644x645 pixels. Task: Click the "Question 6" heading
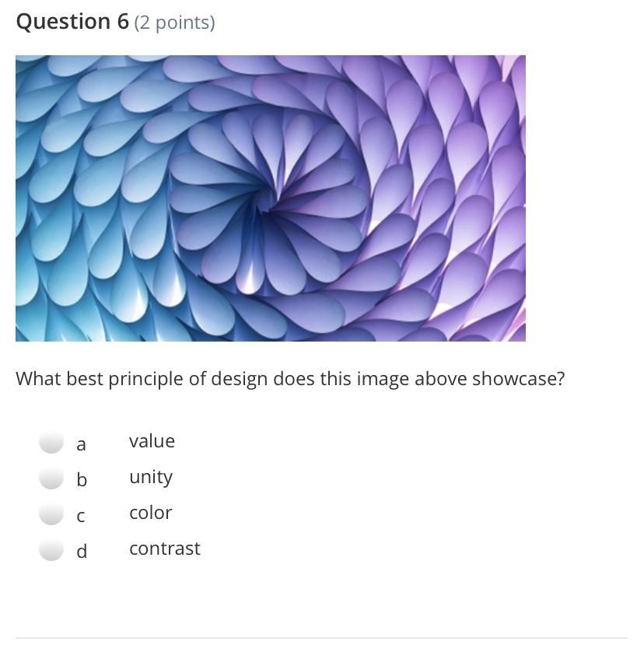tap(72, 21)
